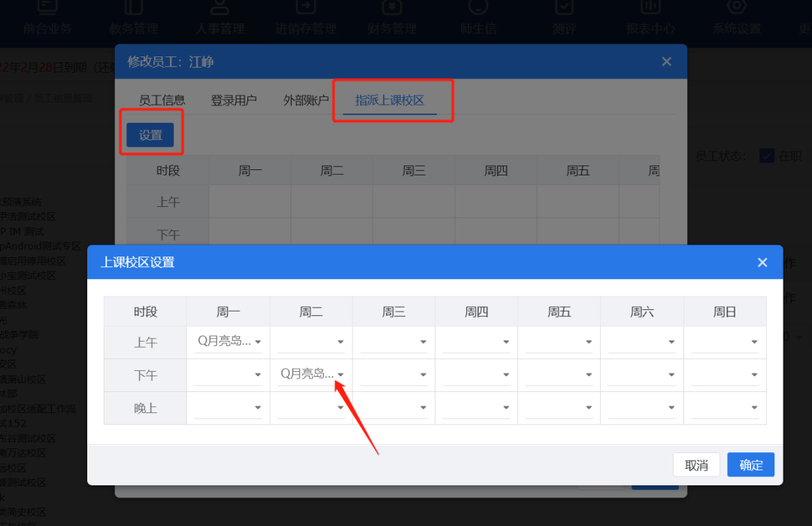Go to 进销存管理 in top navigation
This screenshot has height=526, width=812.
coord(305,9)
